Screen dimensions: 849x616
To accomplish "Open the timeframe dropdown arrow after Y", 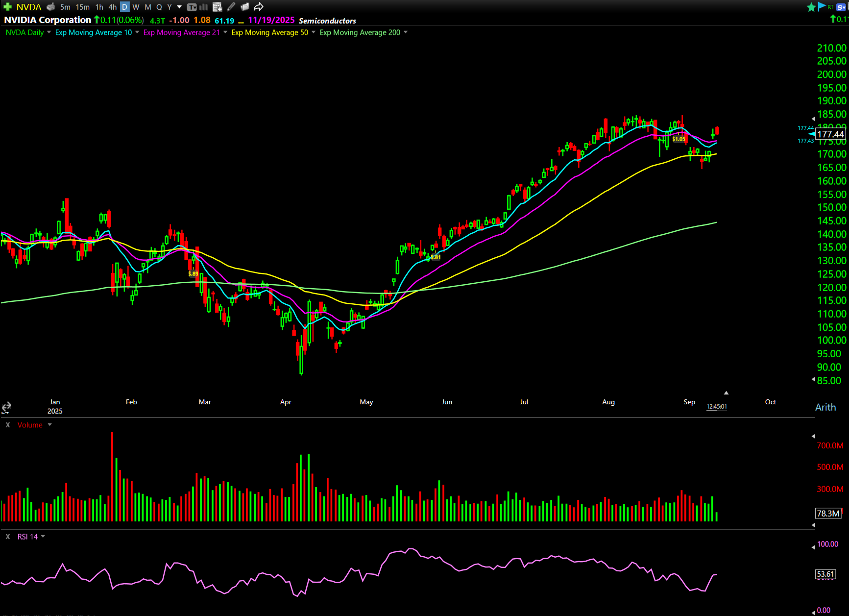I will point(179,7).
